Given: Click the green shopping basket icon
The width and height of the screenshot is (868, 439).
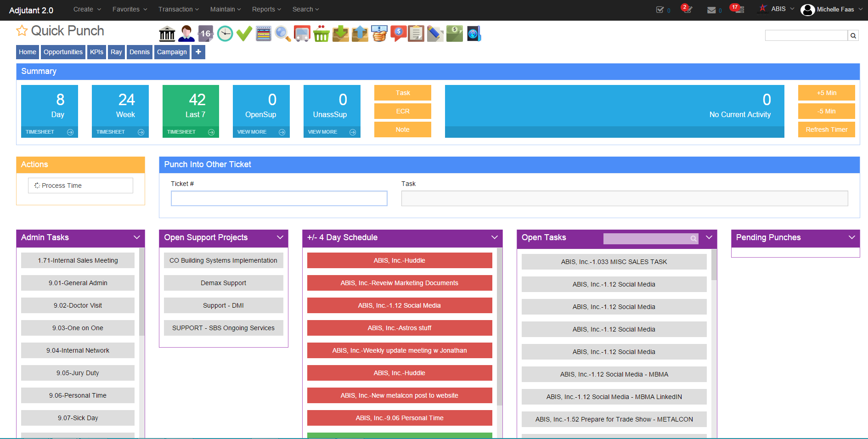Looking at the screenshot, I should point(321,34).
